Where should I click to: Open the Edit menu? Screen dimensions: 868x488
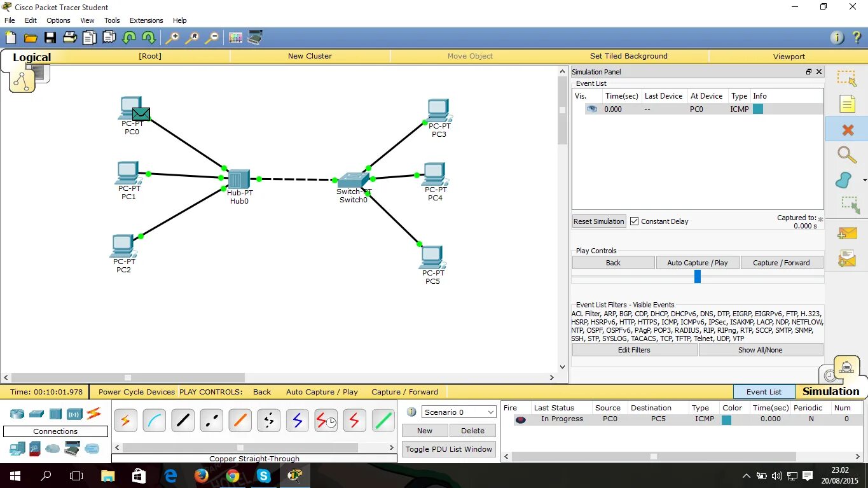coord(31,20)
